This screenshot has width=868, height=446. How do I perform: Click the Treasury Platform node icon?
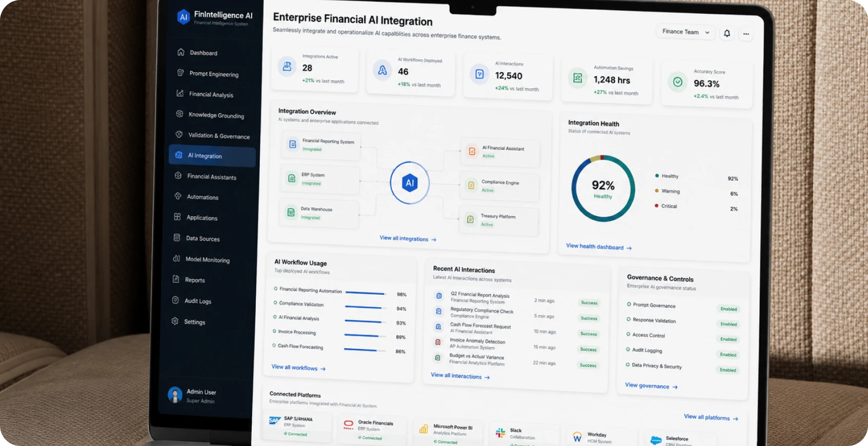(470, 219)
